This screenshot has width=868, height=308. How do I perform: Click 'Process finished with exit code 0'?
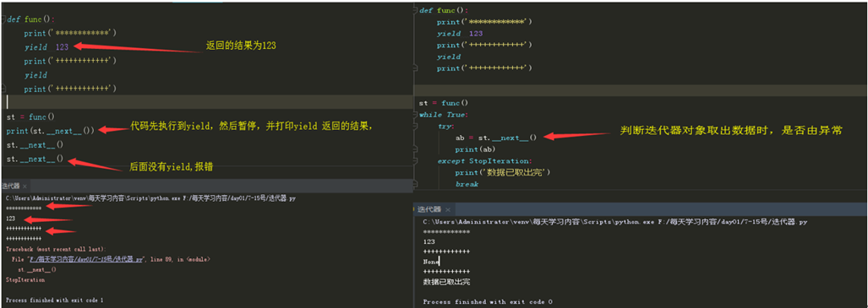(487, 302)
